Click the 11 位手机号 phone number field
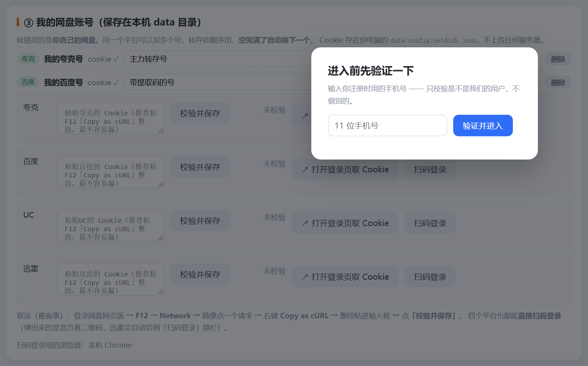The width and height of the screenshot is (588, 366). [387, 126]
